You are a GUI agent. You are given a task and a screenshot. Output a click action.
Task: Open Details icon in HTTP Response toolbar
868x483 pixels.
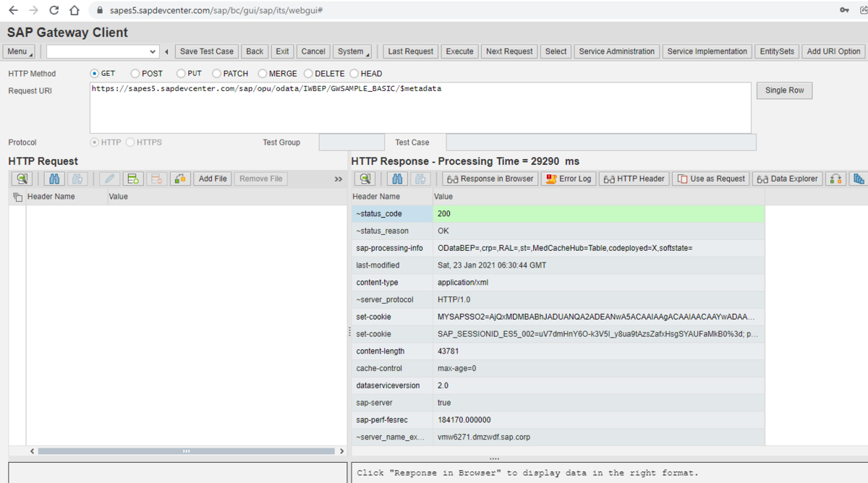click(x=365, y=179)
